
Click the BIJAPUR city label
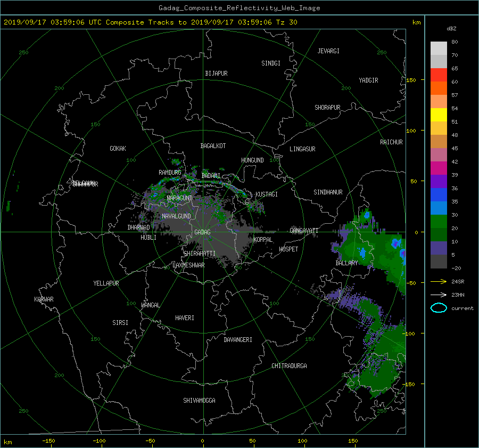[216, 74]
